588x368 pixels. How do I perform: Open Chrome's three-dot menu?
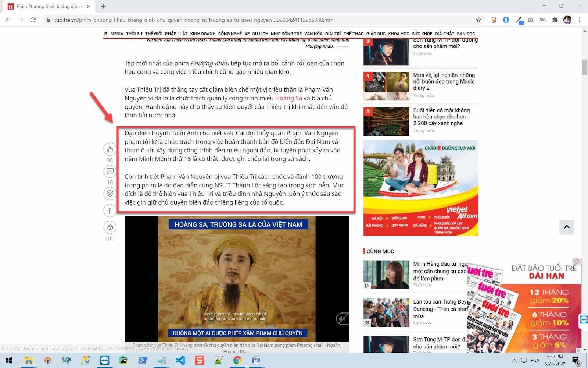[580, 20]
